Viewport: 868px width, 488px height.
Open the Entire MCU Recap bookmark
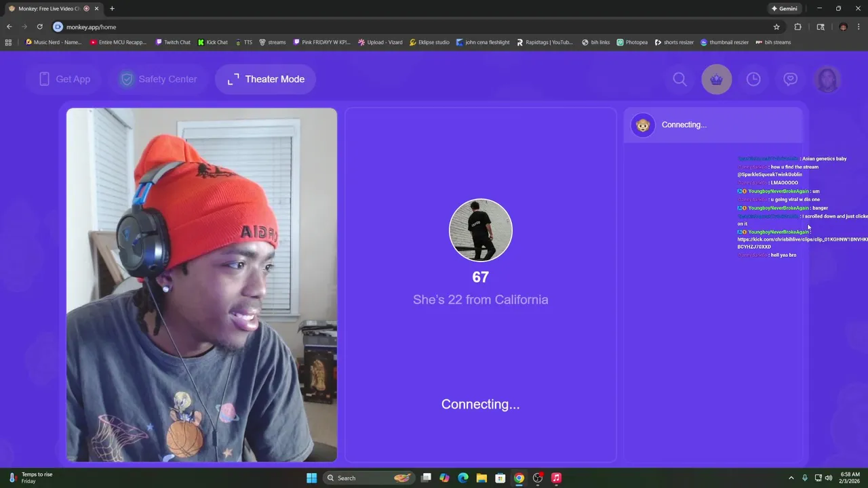point(118,42)
